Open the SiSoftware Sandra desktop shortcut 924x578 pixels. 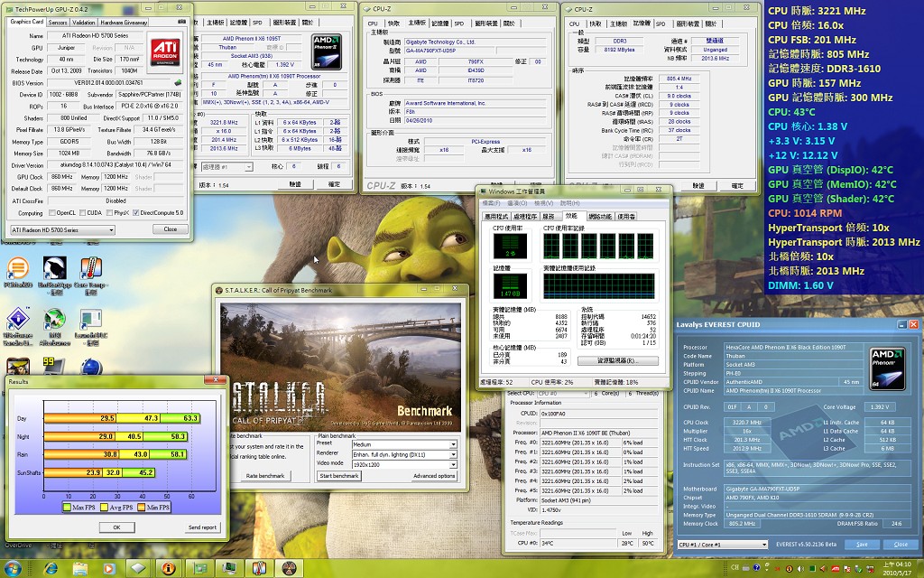(x=18, y=326)
